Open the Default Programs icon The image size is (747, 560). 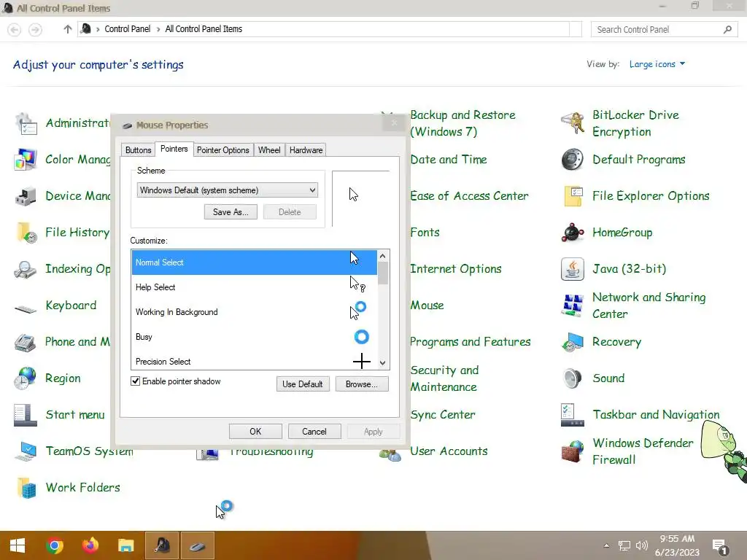tap(572, 160)
